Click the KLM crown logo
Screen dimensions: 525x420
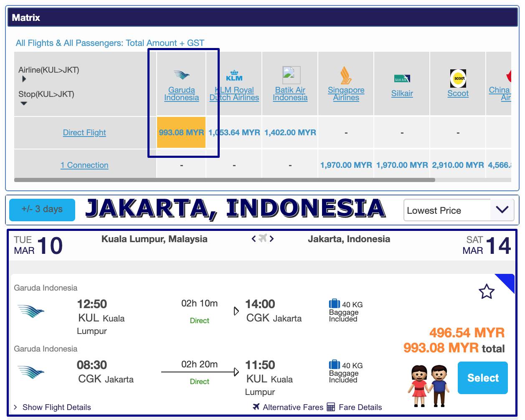click(x=234, y=76)
